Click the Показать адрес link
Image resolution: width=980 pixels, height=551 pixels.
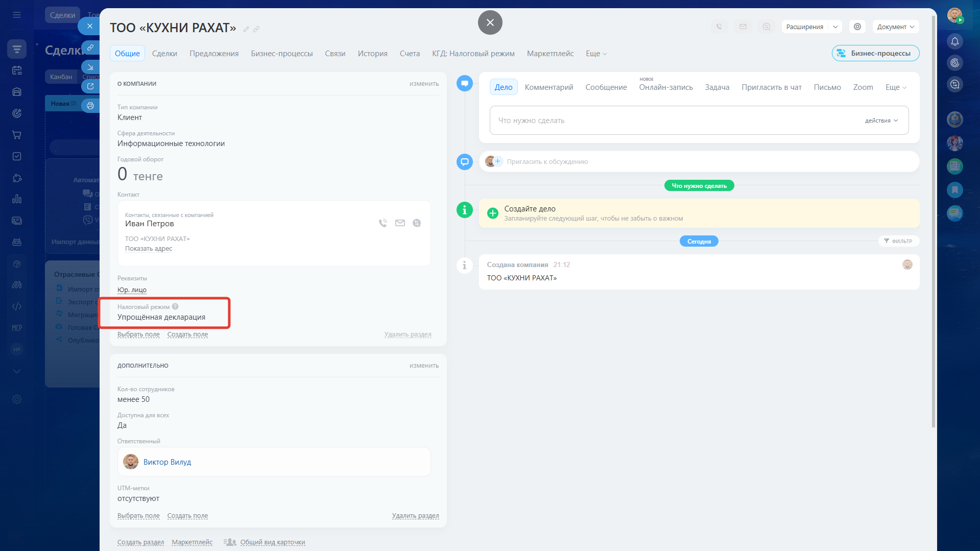(x=149, y=249)
